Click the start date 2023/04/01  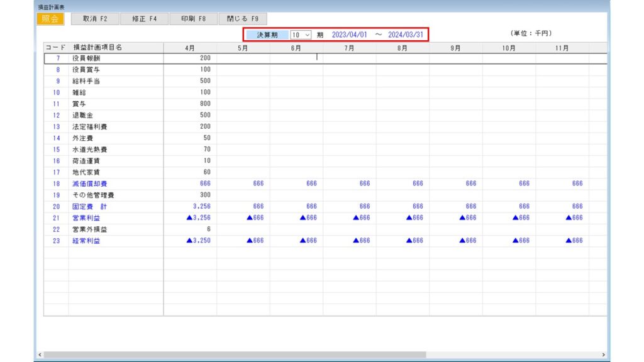[349, 35]
